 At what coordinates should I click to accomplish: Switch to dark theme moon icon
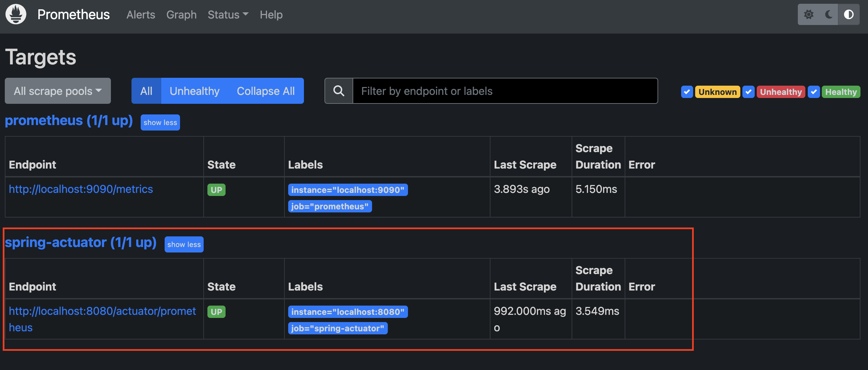tap(829, 14)
